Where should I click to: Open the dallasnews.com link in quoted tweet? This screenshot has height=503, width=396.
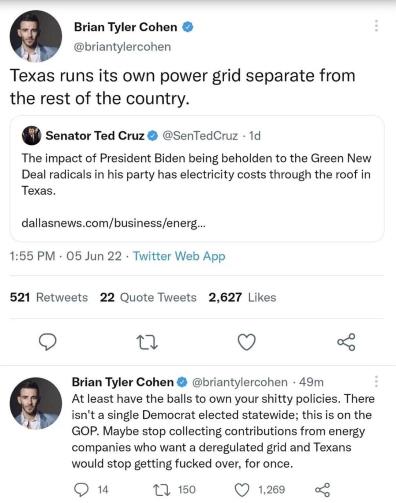click(113, 223)
